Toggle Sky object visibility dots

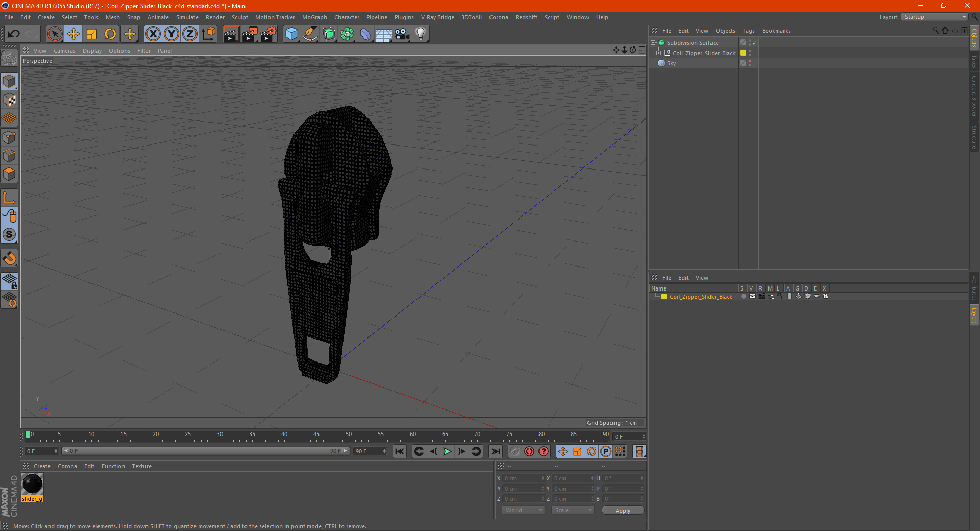click(x=750, y=63)
